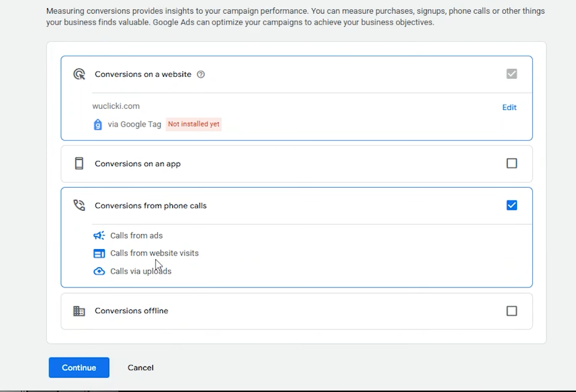The height and width of the screenshot is (392, 576).
Task: Open the help icon beside Conversions on a website
Action: click(201, 75)
